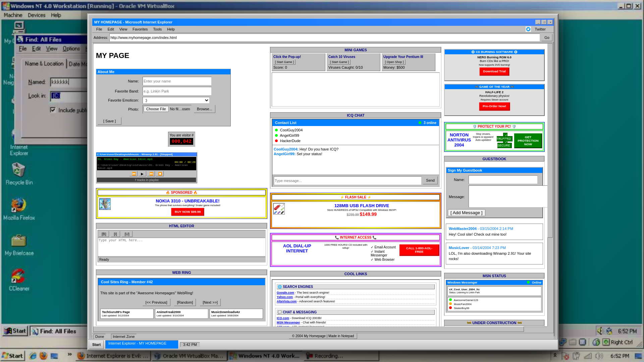Viewport: 644px width, 362px height.
Task: Click Firefox quick launch icon in host taskbar
Action: (x=43, y=356)
